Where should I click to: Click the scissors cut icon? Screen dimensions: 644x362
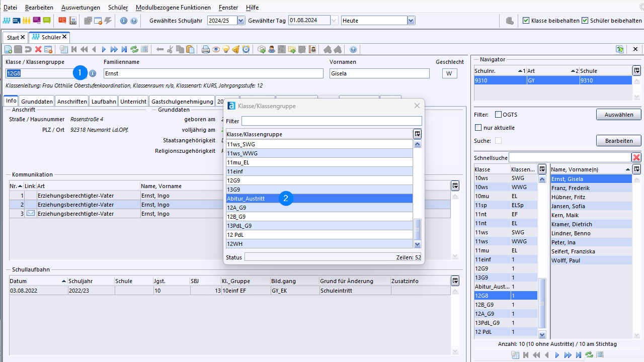(x=170, y=49)
